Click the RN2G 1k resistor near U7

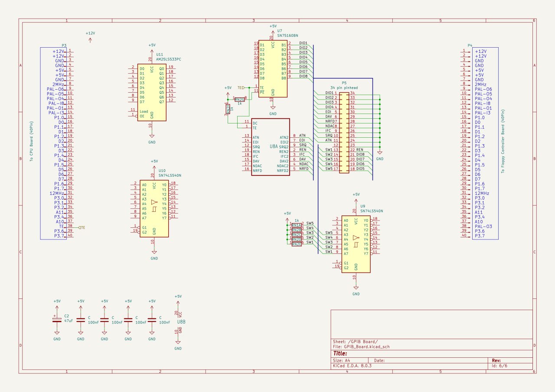[239, 99]
